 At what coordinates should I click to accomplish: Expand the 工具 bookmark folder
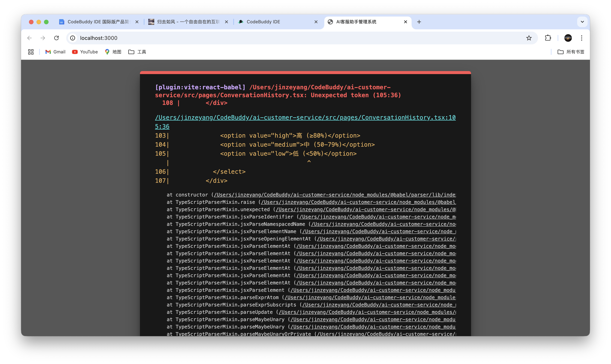click(x=137, y=52)
